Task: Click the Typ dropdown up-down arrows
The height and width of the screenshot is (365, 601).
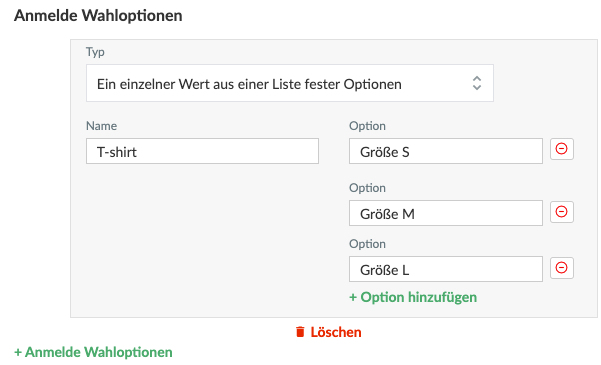Action: tap(476, 83)
